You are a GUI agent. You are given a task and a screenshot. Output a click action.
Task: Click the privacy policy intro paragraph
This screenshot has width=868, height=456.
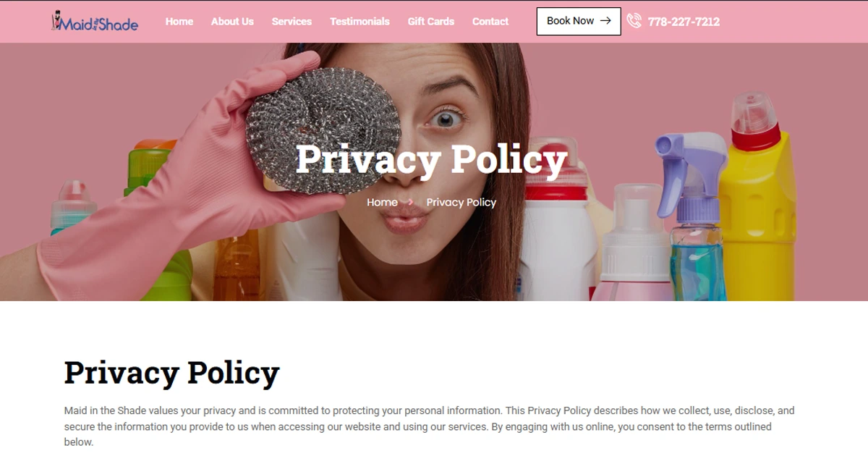(430, 426)
